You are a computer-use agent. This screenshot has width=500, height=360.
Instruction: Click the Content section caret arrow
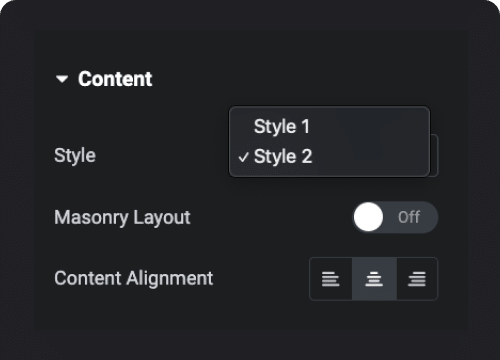[x=62, y=79]
